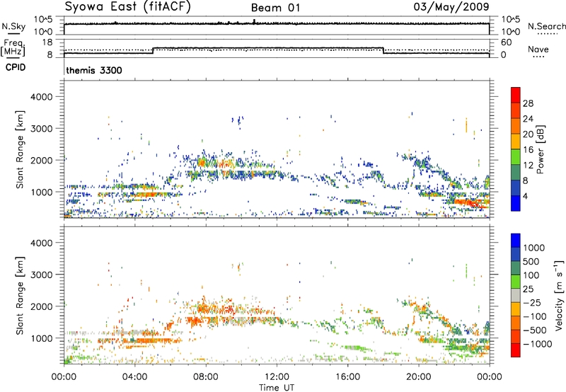The image size is (566, 392).
Task: Click the 'Time UT' axis label
Action: pos(277,388)
